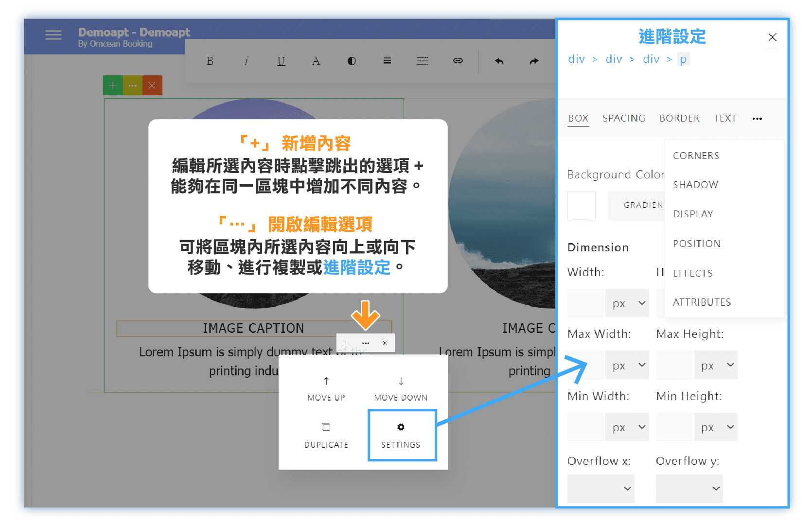Screen dimensions: 812x525
Task: Expand the Width unit px dropdown
Action: pos(627,303)
